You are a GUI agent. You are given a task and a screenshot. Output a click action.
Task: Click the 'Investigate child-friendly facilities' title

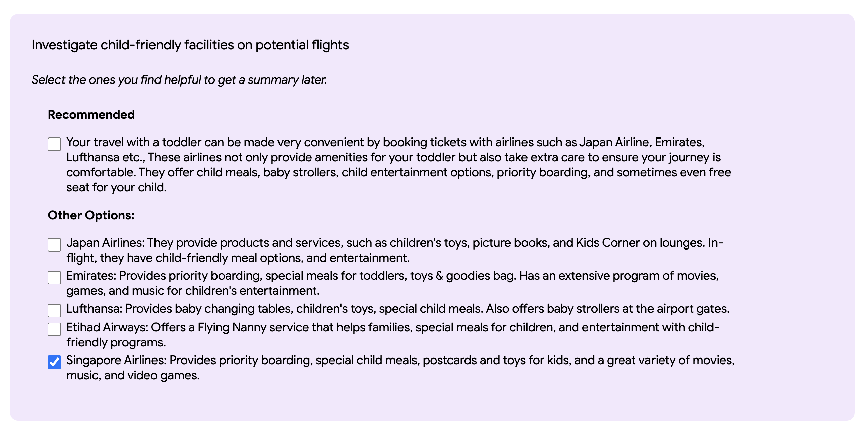tap(190, 45)
